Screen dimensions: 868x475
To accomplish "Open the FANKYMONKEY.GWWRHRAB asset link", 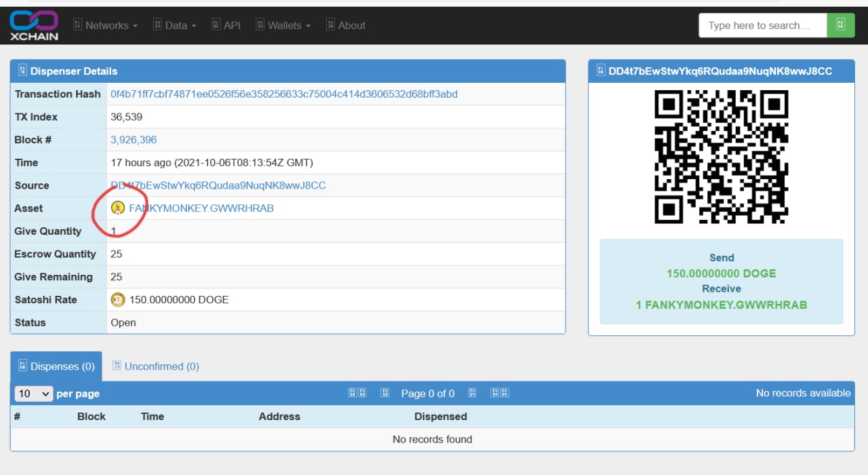I will [x=201, y=208].
